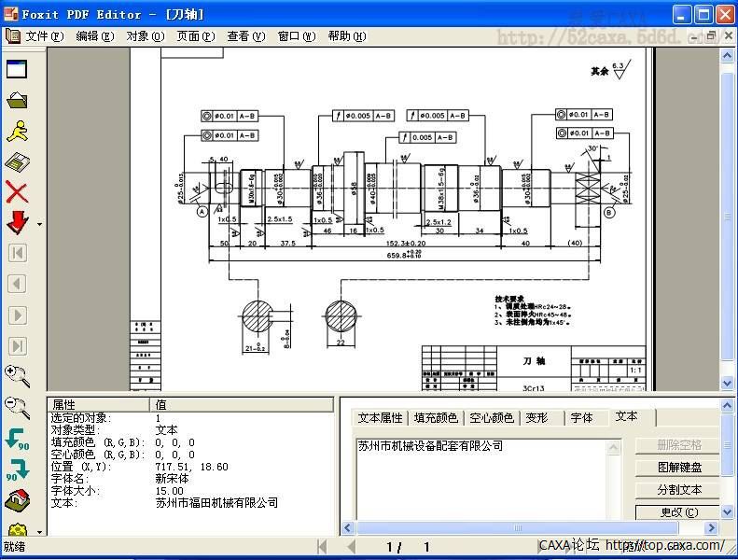Click the document icon beside the 文件 menu
Image resolution: width=738 pixels, height=560 pixels.
pos(13,35)
